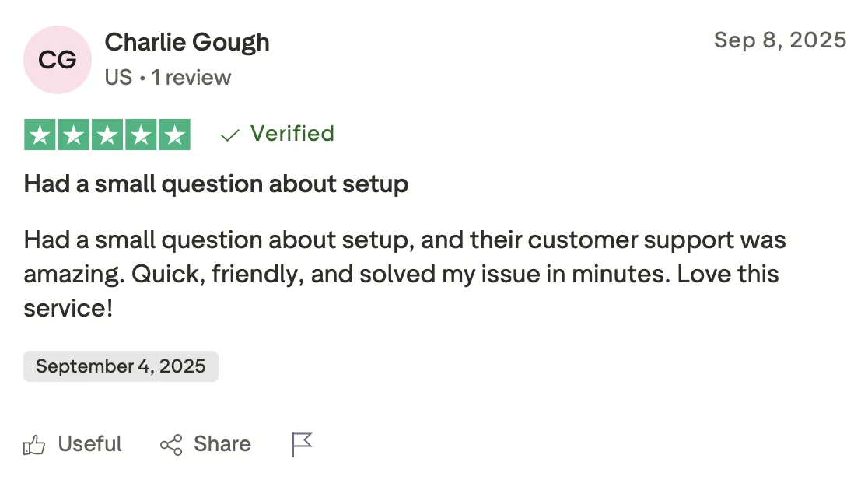This screenshot has height=490, width=868.
Task: Click the share network icon
Action: point(171,445)
